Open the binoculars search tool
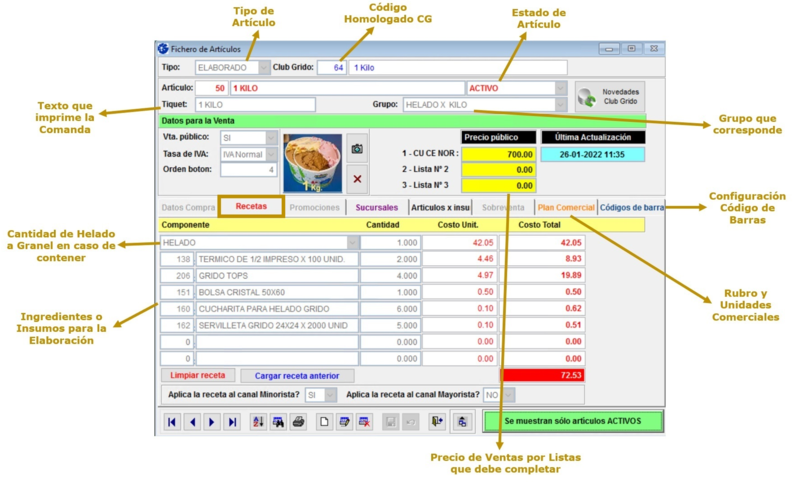800x482 pixels. (277, 422)
